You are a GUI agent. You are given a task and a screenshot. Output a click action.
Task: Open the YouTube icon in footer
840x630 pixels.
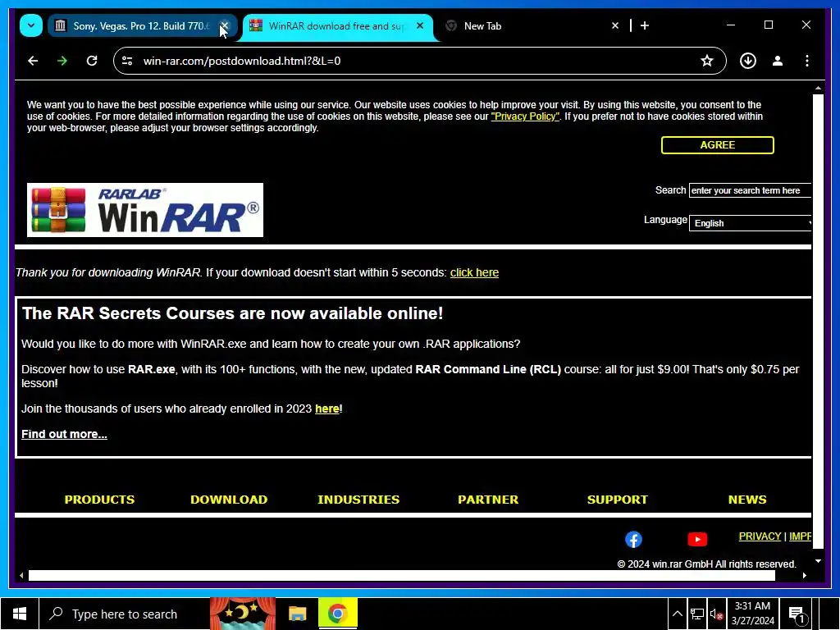(x=697, y=540)
